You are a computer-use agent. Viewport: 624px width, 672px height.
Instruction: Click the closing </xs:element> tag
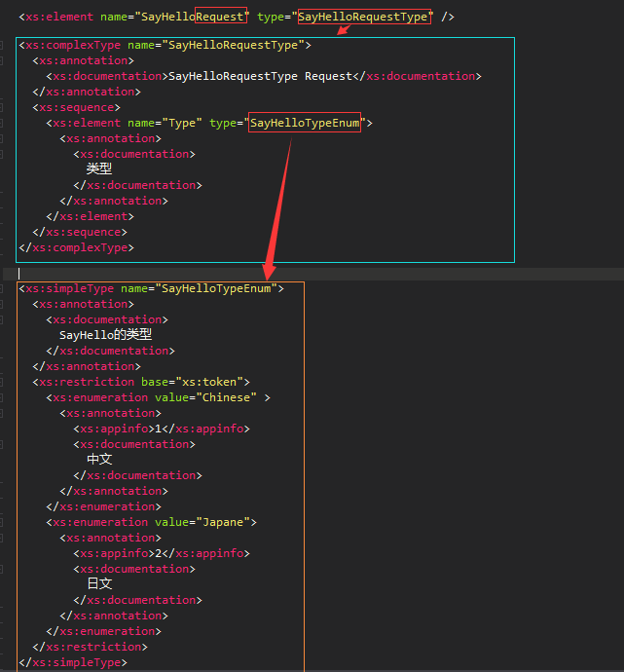point(90,216)
